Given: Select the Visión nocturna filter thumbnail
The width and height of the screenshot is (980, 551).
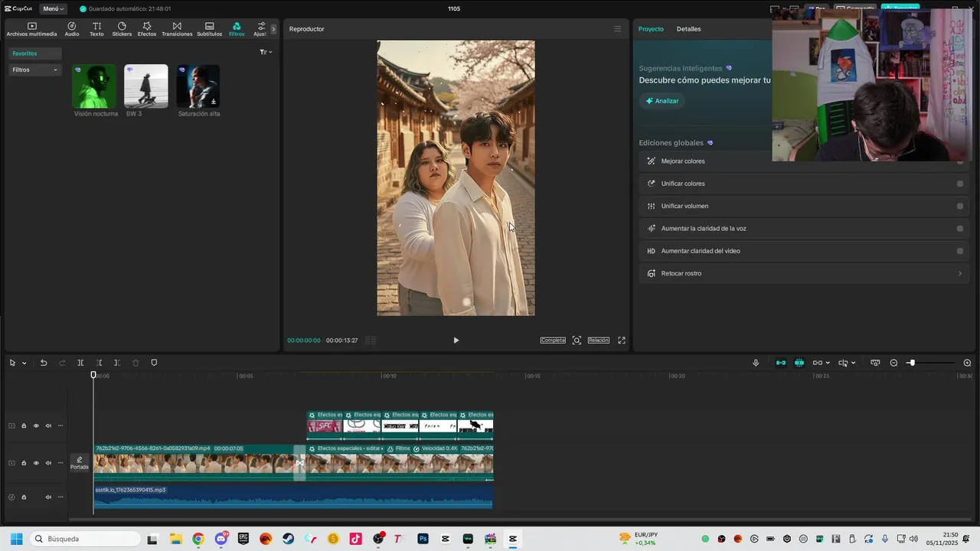Looking at the screenshot, I should coord(94,86).
